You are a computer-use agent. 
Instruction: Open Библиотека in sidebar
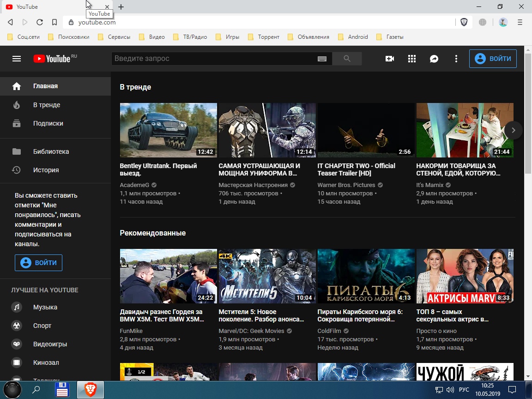pos(55,151)
